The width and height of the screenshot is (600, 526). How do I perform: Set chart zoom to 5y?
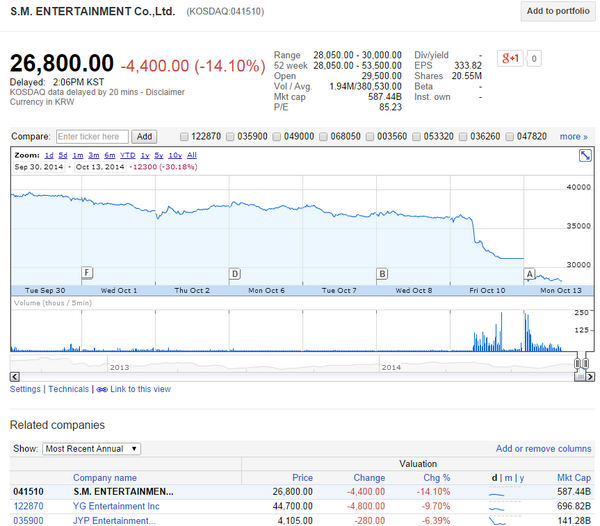(159, 155)
